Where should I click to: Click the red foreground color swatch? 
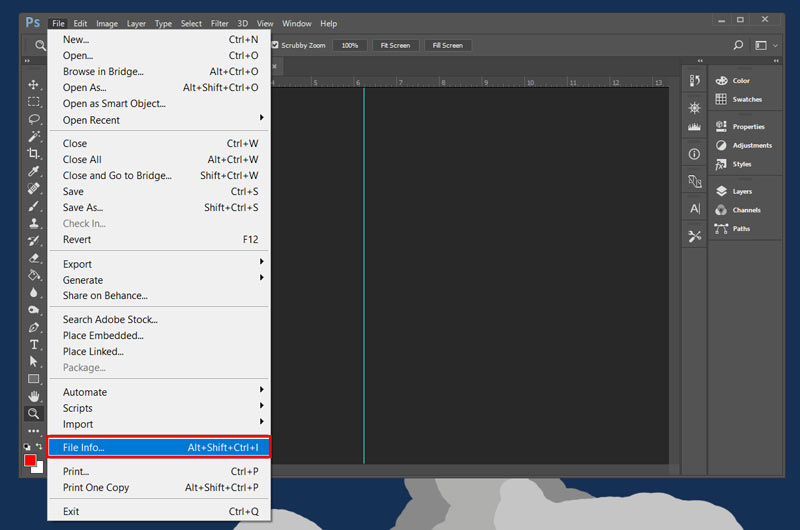click(x=30, y=460)
